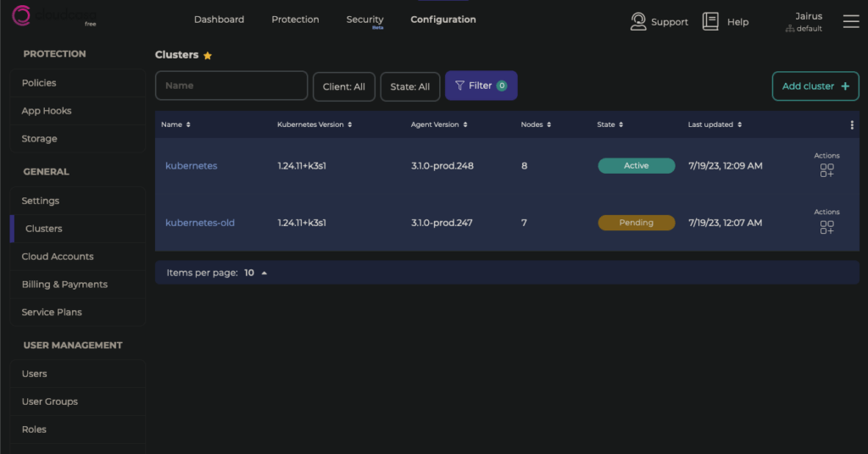Sort by Name column header

(175, 125)
